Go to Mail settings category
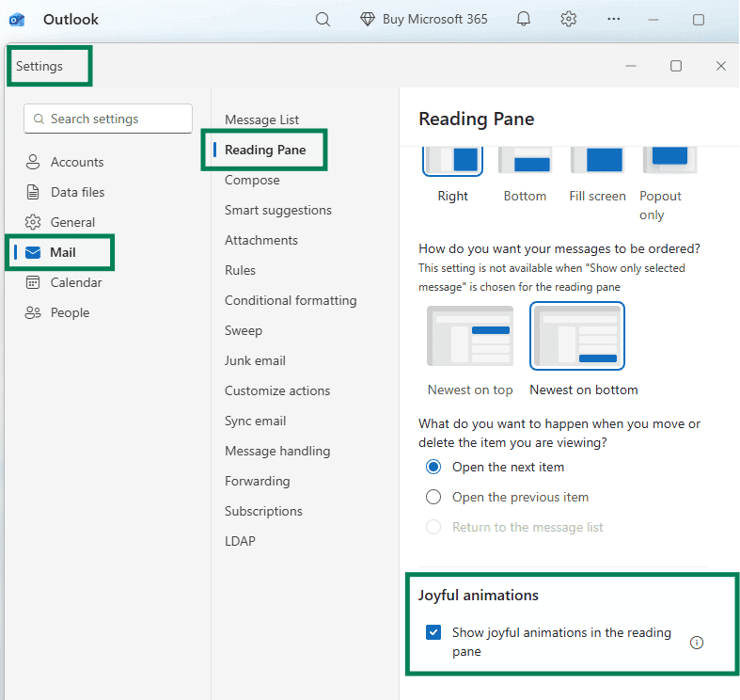The image size is (740, 700). 63,253
